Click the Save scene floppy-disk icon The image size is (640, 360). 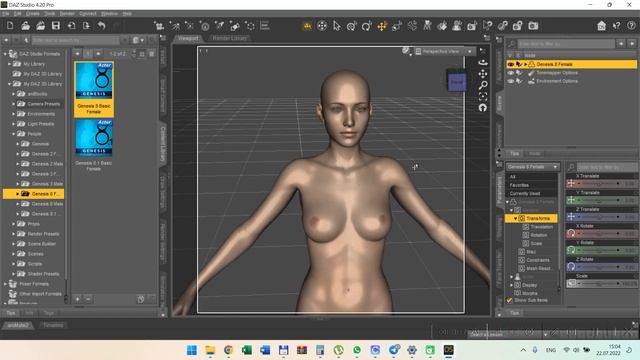56,26
